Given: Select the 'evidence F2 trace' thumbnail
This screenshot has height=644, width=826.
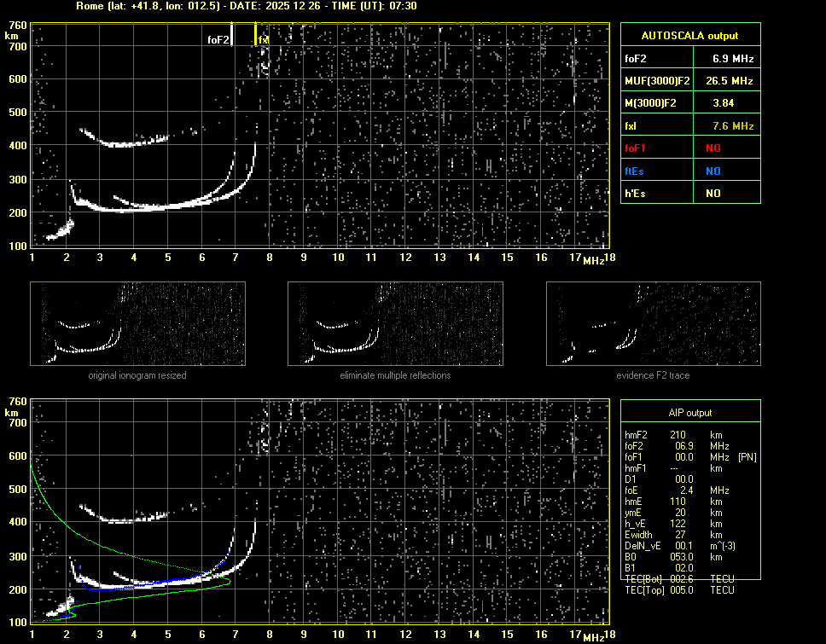Looking at the screenshot, I should [653, 325].
